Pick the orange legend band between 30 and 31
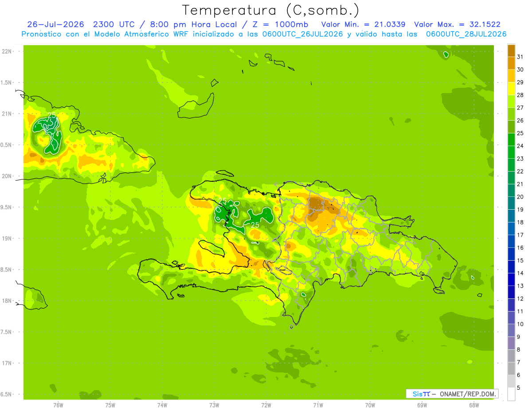Image resolution: width=532 pixels, height=411 pixels. (x=511, y=63)
